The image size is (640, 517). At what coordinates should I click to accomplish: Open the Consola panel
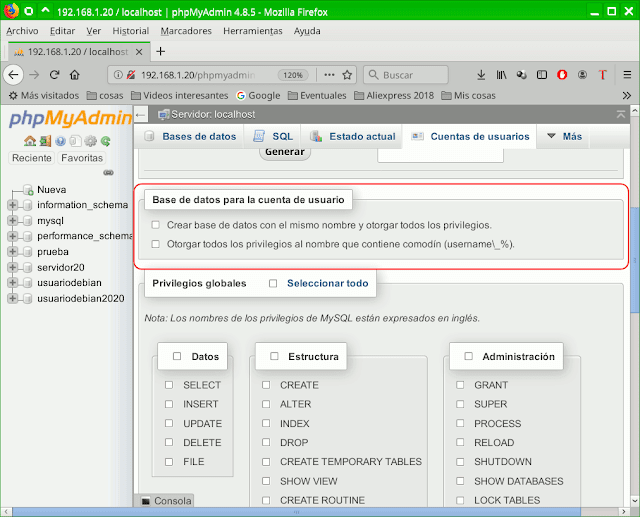click(x=165, y=501)
